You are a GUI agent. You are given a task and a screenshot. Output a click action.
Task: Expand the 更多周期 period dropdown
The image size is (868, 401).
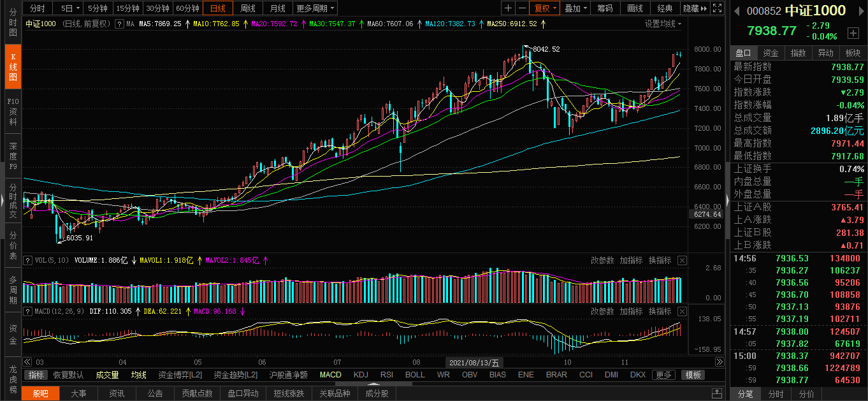click(315, 8)
